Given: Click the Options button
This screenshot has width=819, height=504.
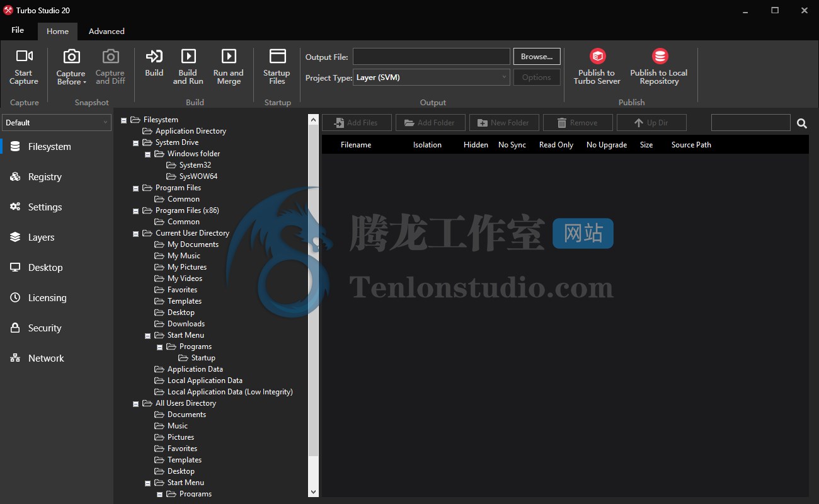Looking at the screenshot, I should 537,77.
